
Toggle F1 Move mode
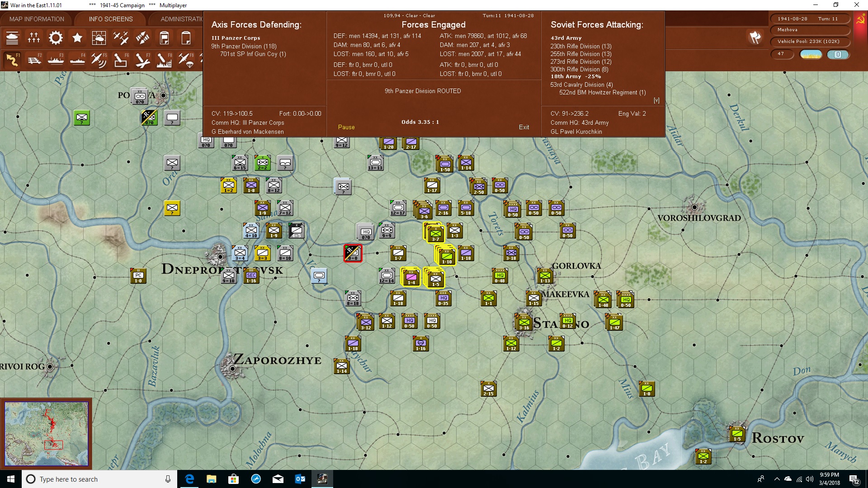point(12,60)
